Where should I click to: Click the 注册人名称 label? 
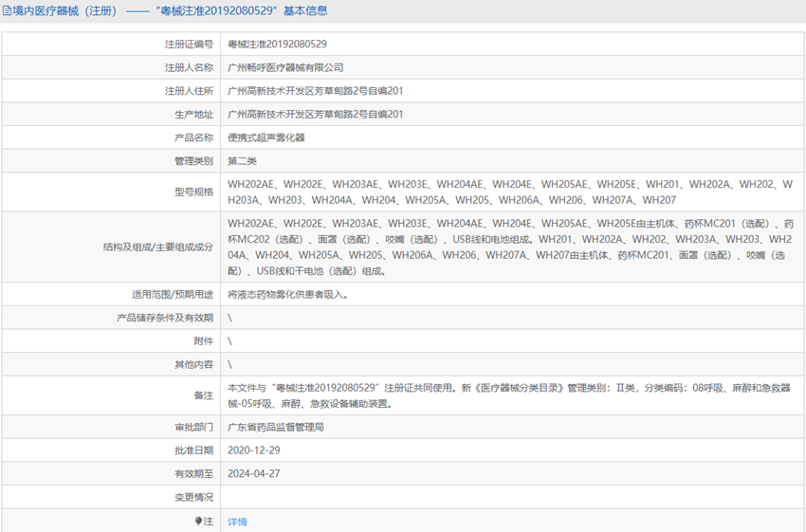(189, 68)
